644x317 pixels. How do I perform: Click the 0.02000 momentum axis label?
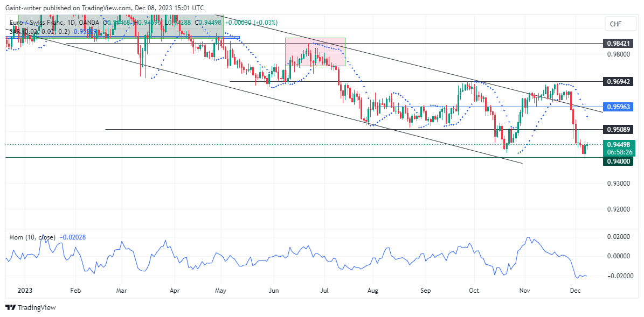[x=618, y=237]
